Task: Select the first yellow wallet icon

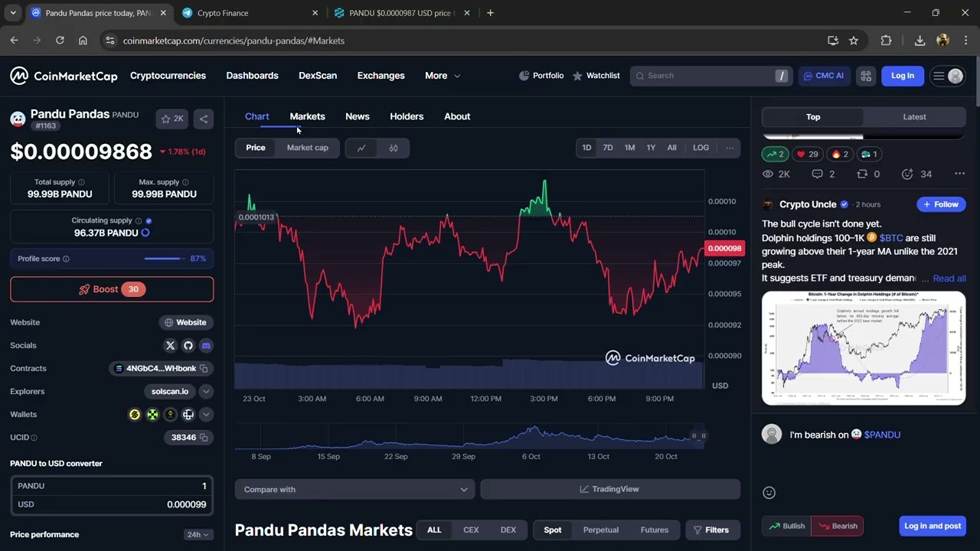Action: tap(135, 415)
